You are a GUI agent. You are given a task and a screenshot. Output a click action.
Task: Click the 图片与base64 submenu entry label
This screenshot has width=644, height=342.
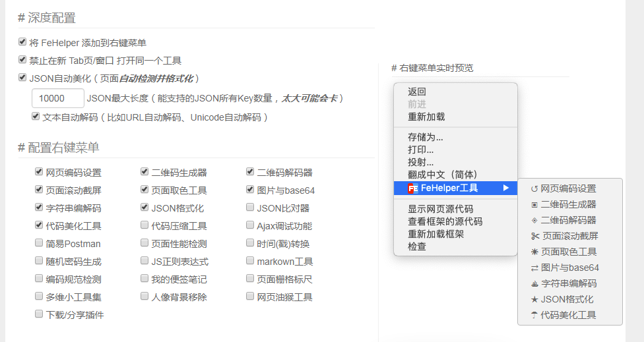(x=570, y=268)
